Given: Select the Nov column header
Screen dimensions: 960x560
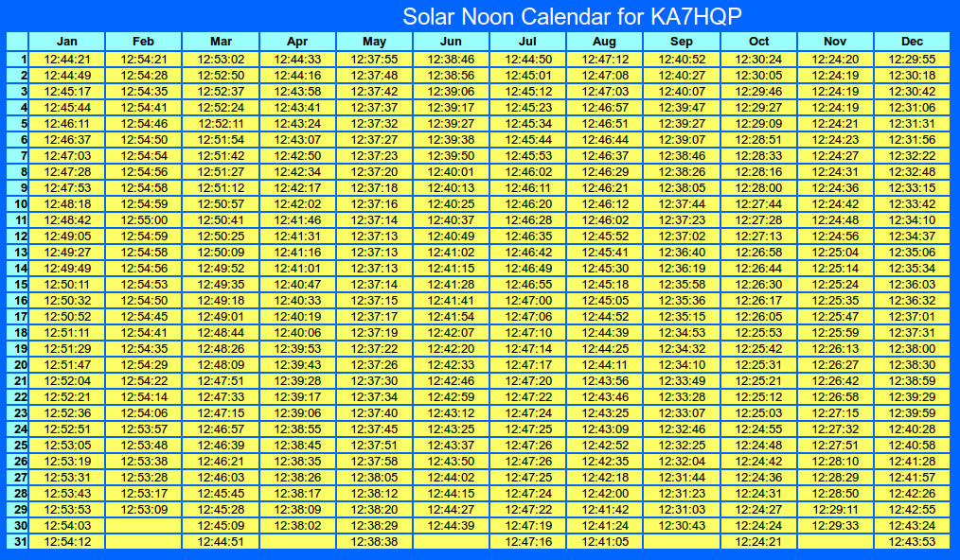Looking at the screenshot, I should click(835, 42).
